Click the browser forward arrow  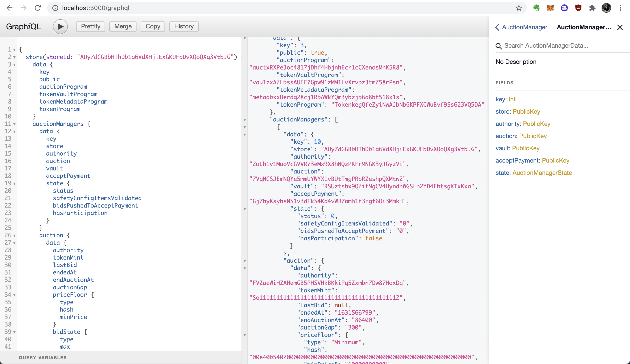tap(23, 8)
